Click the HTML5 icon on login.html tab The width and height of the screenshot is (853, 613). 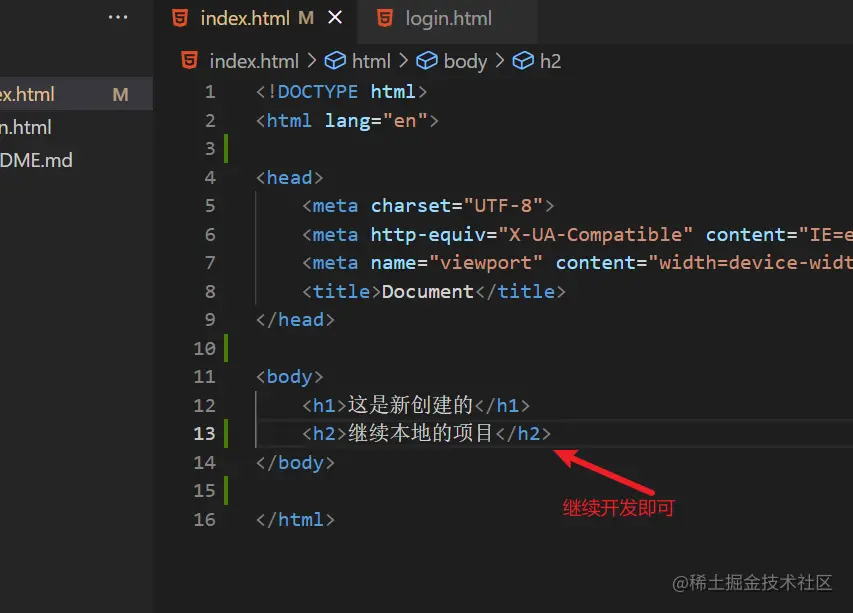point(385,18)
